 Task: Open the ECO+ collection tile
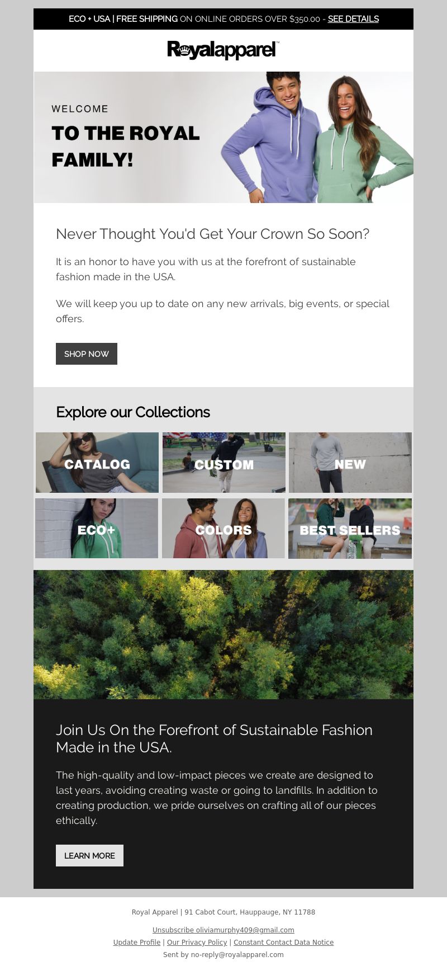[97, 529]
